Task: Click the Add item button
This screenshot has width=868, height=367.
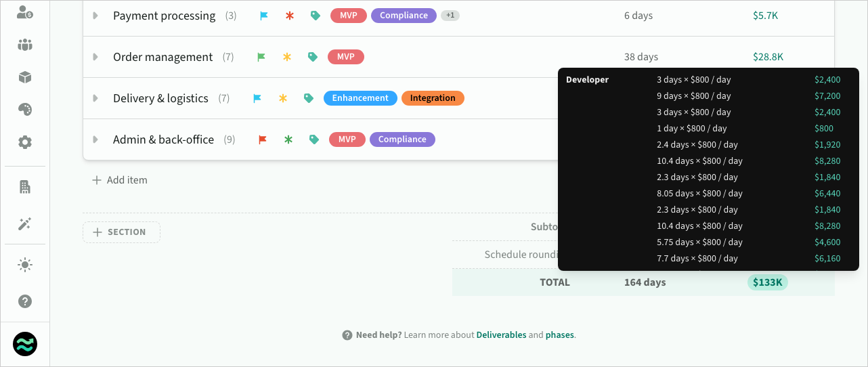Action: [120, 180]
